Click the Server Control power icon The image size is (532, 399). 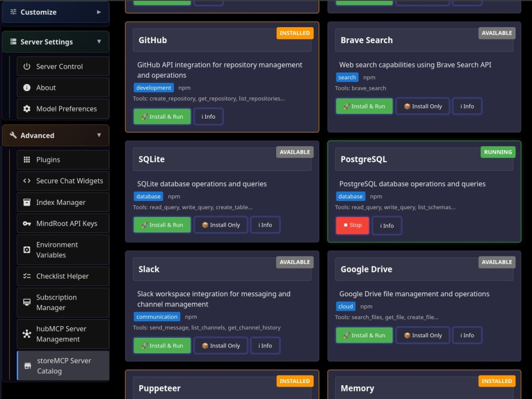point(27,66)
